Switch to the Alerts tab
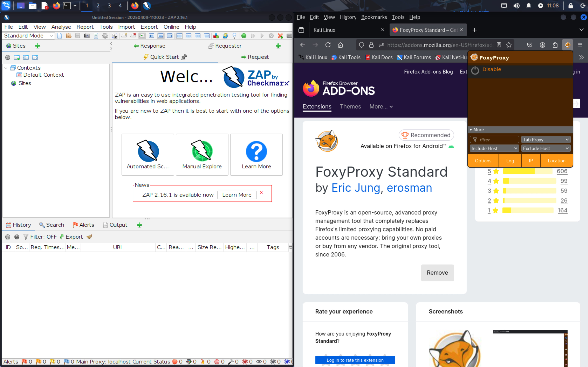This screenshot has height=367, width=588. pyautogui.click(x=83, y=225)
